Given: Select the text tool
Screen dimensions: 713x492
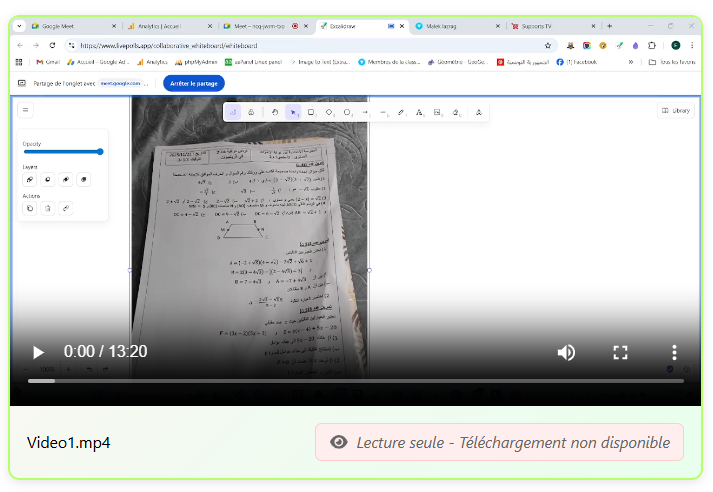Looking at the screenshot, I should tap(419, 113).
